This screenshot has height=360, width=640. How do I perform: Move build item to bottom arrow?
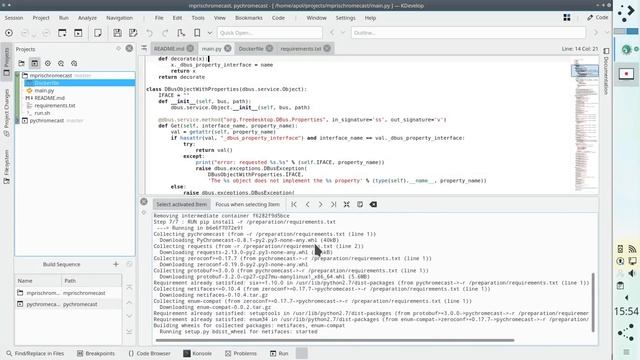coord(129,331)
